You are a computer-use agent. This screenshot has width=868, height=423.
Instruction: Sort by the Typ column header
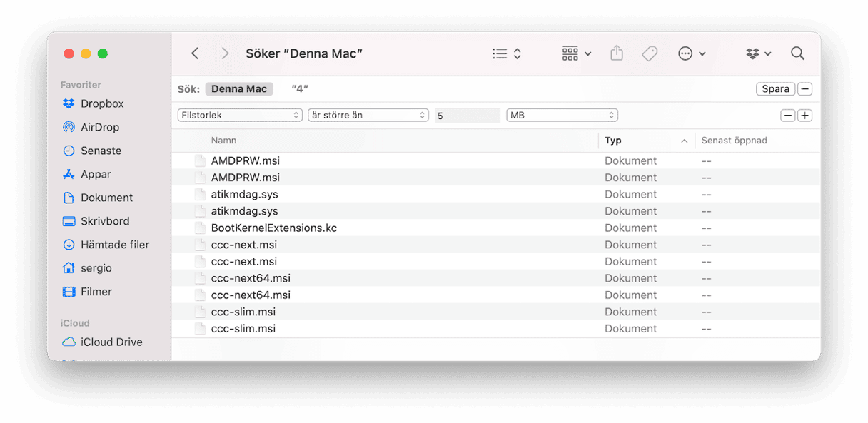[613, 141]
